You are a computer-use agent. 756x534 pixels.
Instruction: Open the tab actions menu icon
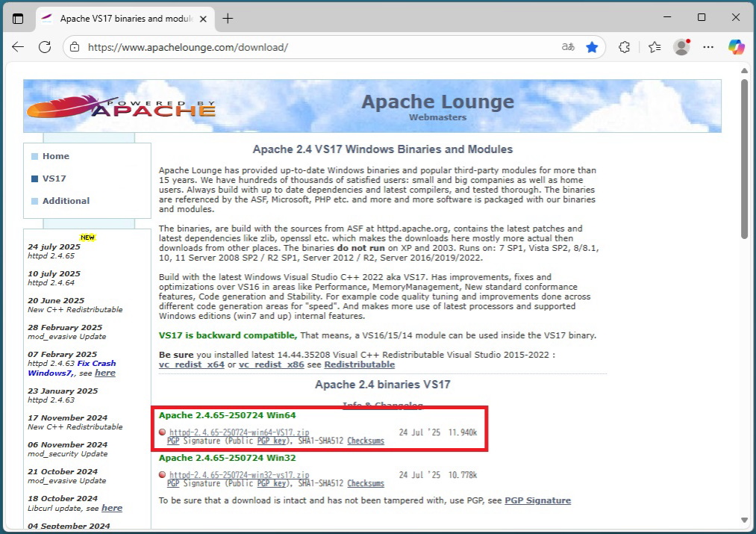[18, 19]
